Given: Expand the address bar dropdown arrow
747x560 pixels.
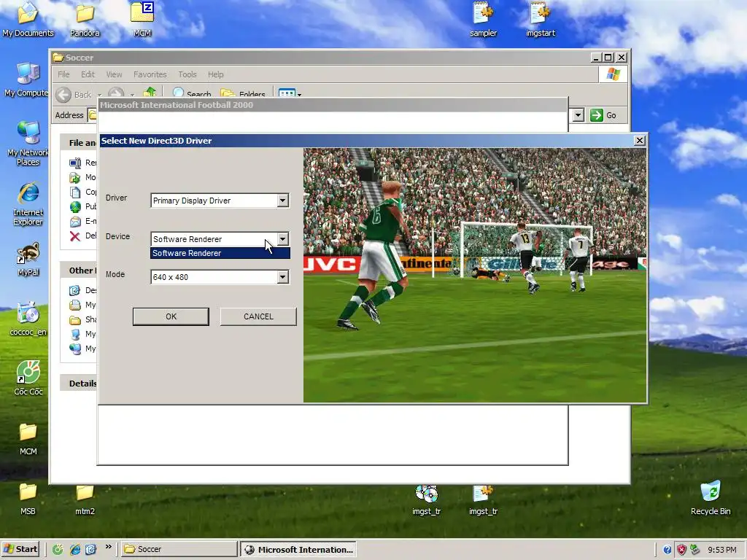Looking at the screenshot, I should coord(578,115).
